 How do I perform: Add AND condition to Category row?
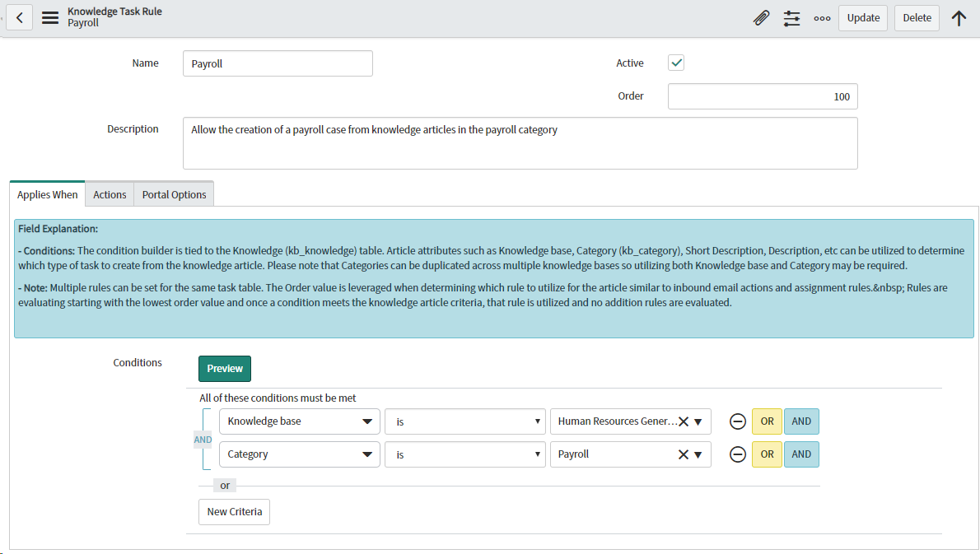point(801,454)
